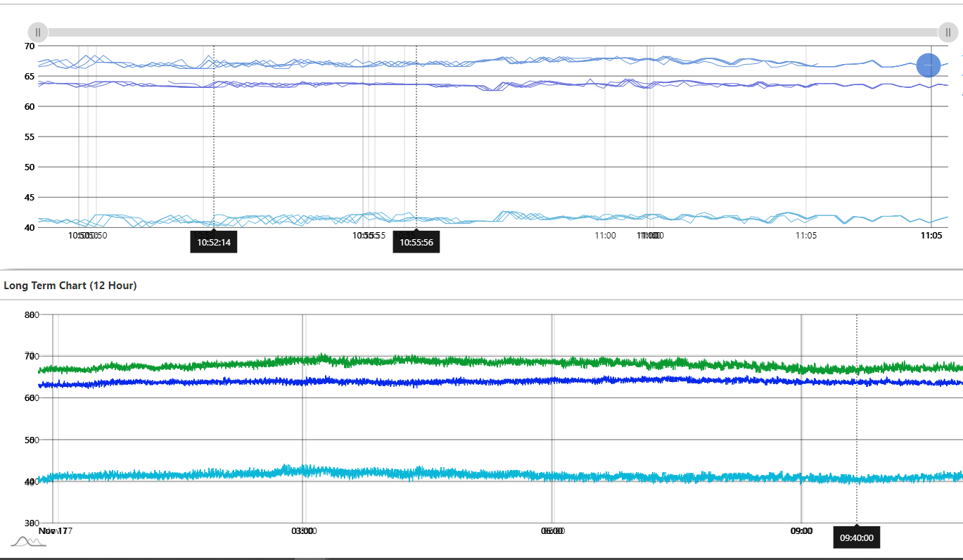Click the Long Term Chart (12 Hour) heading
This screenshot has height=560, width=963.
pos(70,286)
